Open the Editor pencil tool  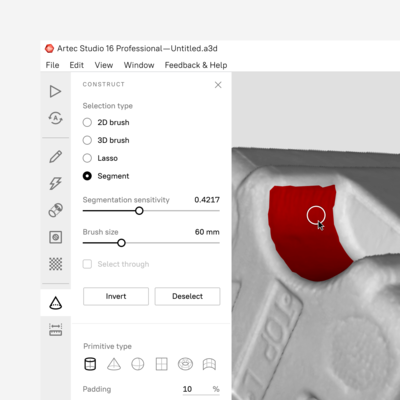(55, 156)
